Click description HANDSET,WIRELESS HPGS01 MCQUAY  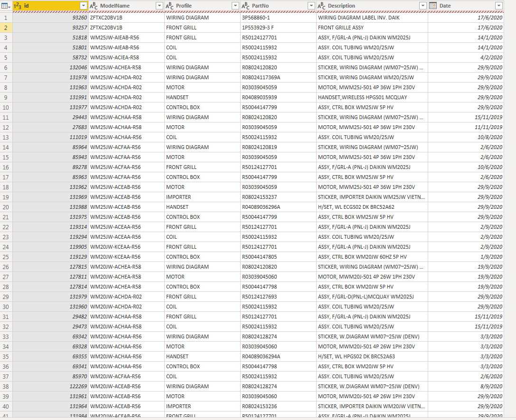[372, 97]
